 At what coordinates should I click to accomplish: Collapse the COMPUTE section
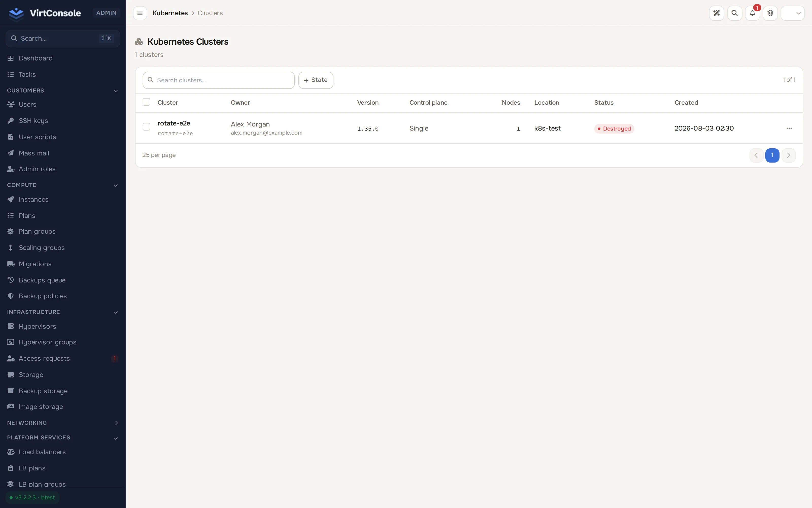coord(115,185)
